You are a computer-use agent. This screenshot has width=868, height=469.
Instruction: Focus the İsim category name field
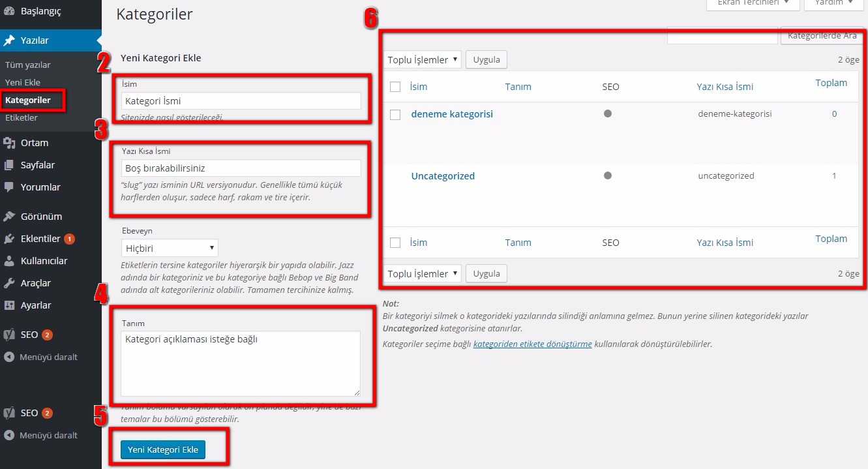click(x=241, y=100)
